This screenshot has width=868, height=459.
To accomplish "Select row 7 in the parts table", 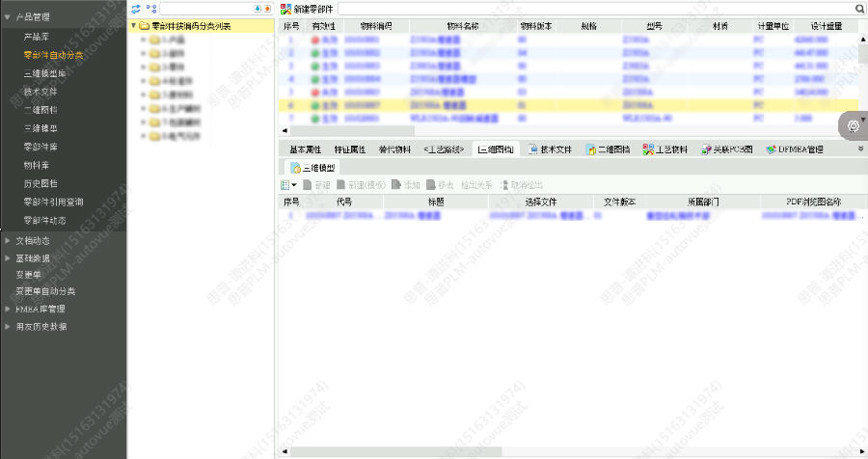I will [x=568, y=119].
